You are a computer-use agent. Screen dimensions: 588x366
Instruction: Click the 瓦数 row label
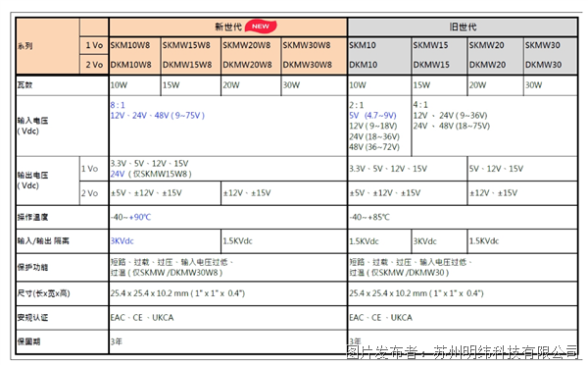(x=24, y=85)
